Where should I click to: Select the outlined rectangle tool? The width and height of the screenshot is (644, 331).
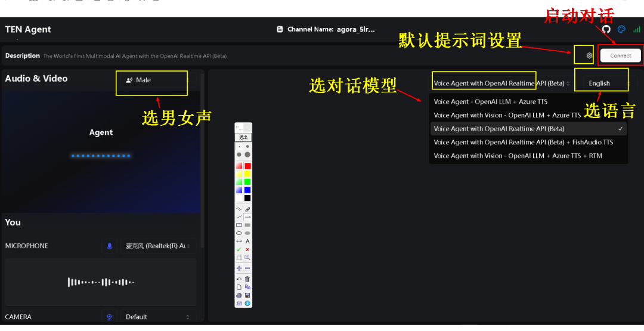pos(239,225)
